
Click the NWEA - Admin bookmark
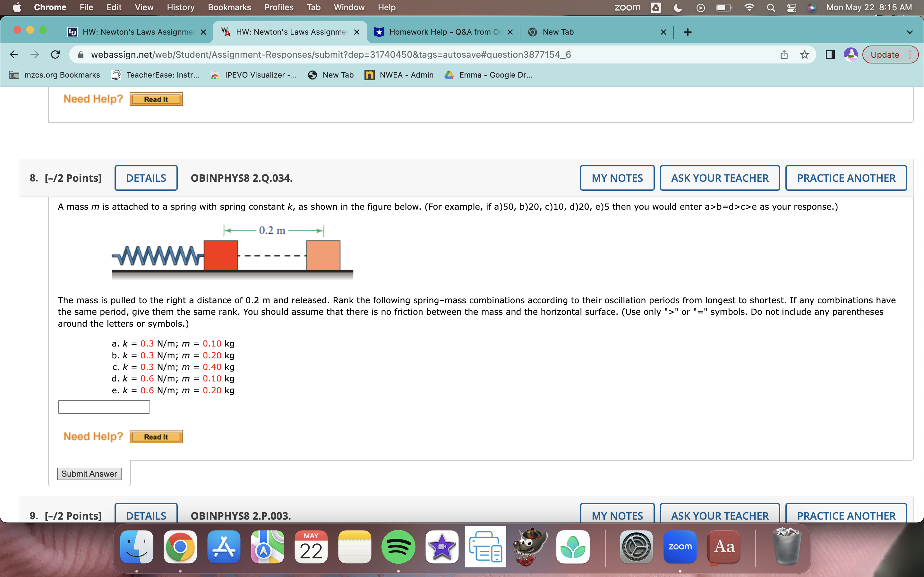click(398, 75)
